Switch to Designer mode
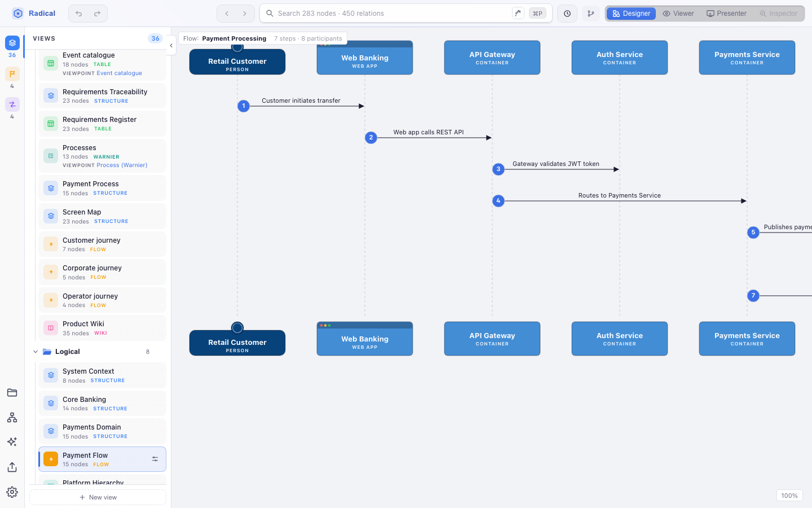Image resolution: width=812 pixels, height=508 pixels. click(x=631, y=14)
